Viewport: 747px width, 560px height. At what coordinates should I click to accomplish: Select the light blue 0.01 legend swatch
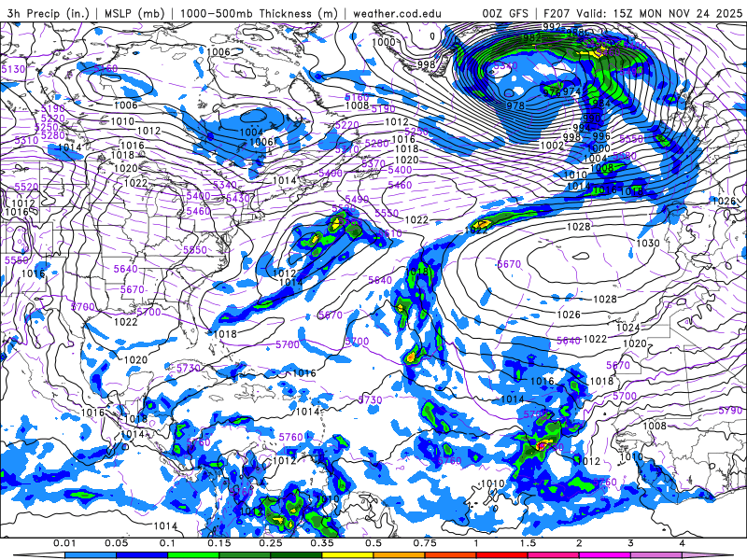(x=90, y=555)
